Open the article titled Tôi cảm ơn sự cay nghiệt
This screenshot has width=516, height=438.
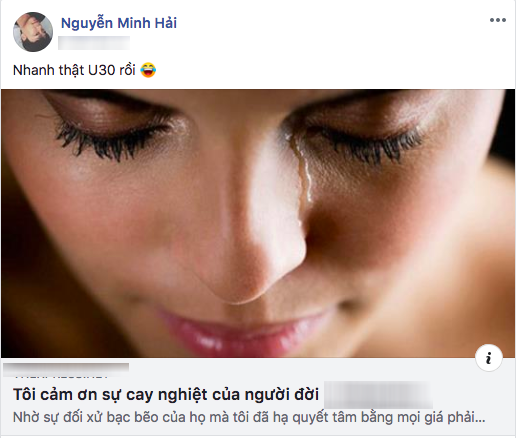click(x=166, y=394)
